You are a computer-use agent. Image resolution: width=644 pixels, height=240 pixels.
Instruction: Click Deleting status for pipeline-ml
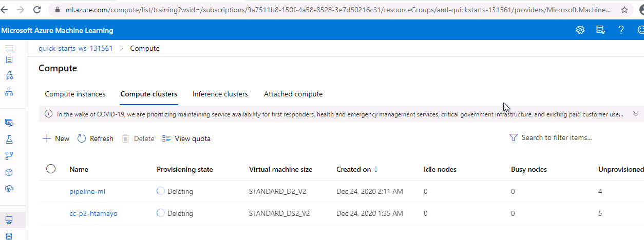(180, 191)
